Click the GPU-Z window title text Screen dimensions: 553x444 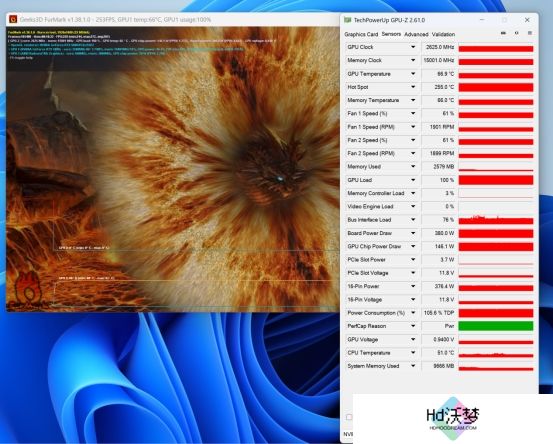(389, 20)
